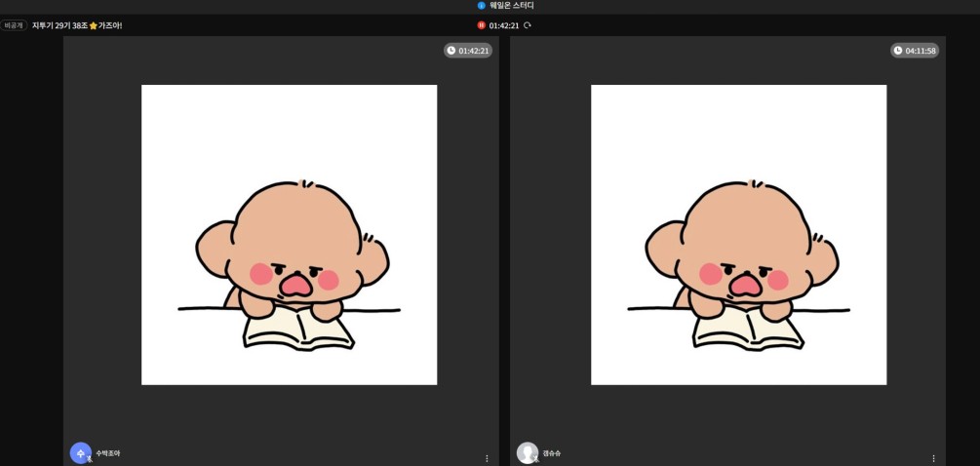This screenshot has height=466, width=980.
Task: Open the three-dot menu on 수박조아's tile
Action: (487, 458)
